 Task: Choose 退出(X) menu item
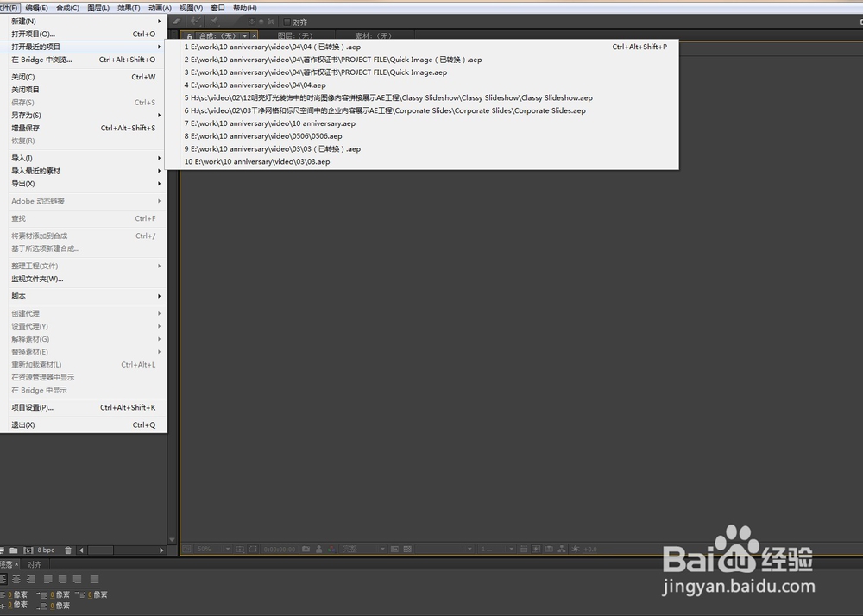pos(84,425)
